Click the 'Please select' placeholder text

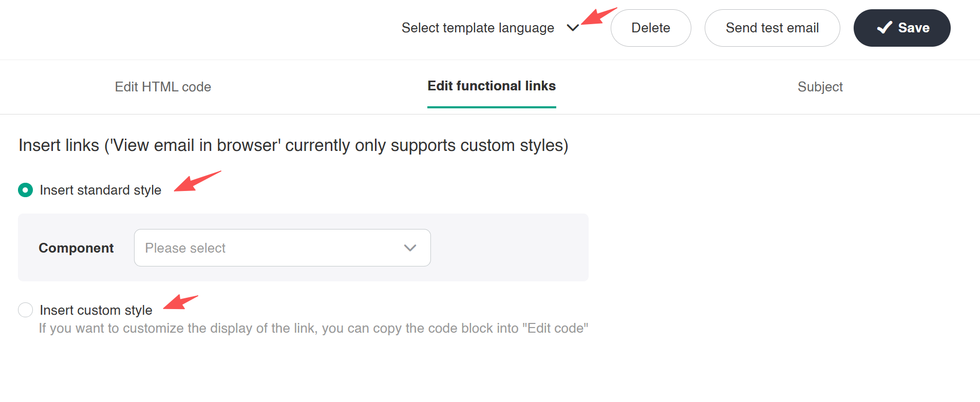click(x=185, y=248)
